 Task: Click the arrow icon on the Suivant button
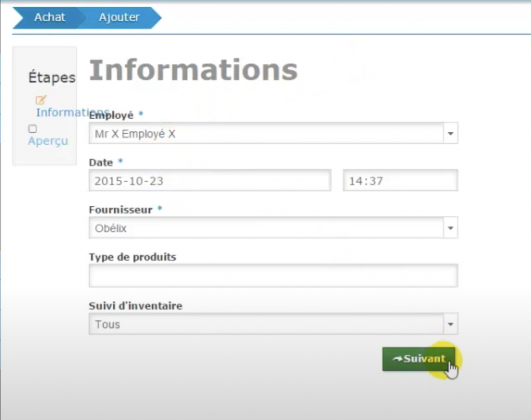click(x=397, y=359)
